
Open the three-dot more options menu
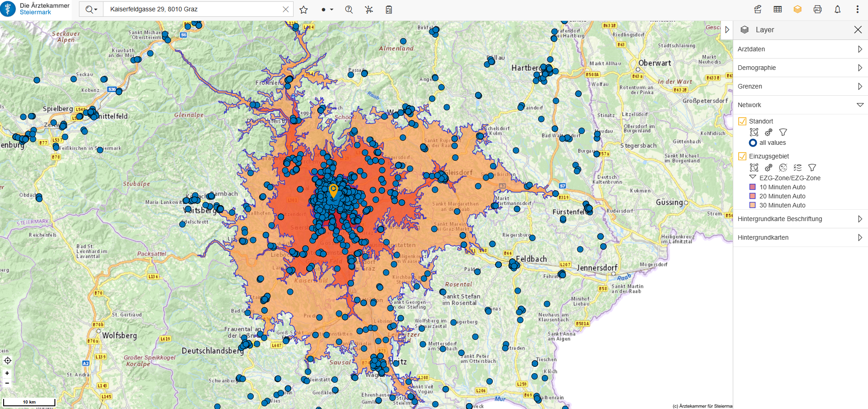point(857,10)
